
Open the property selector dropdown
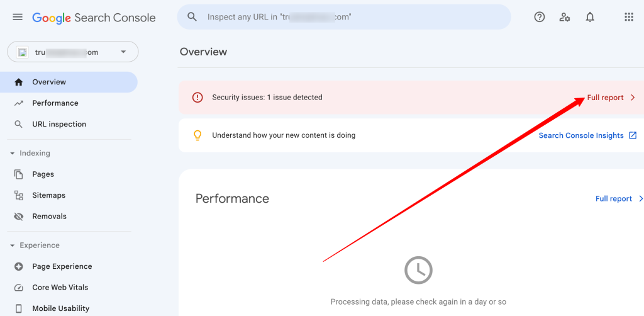73,52
